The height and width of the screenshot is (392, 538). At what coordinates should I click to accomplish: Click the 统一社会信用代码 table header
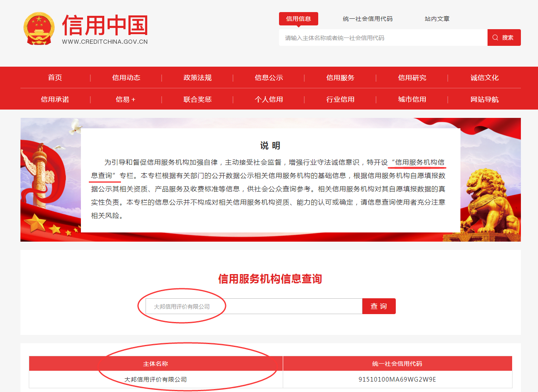click(397, 364)
